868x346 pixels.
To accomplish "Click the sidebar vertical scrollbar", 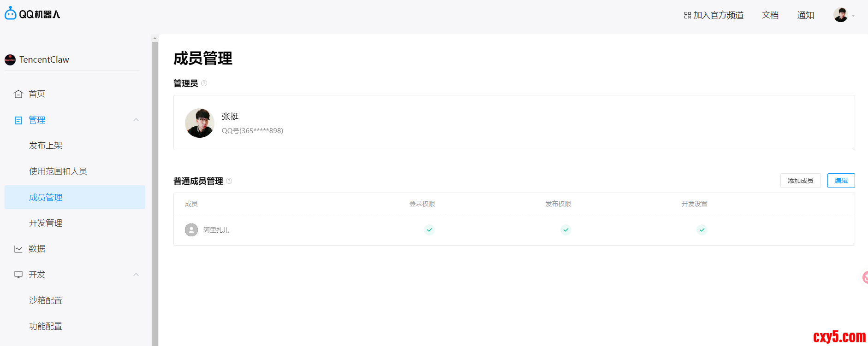I will coord(155,194).
